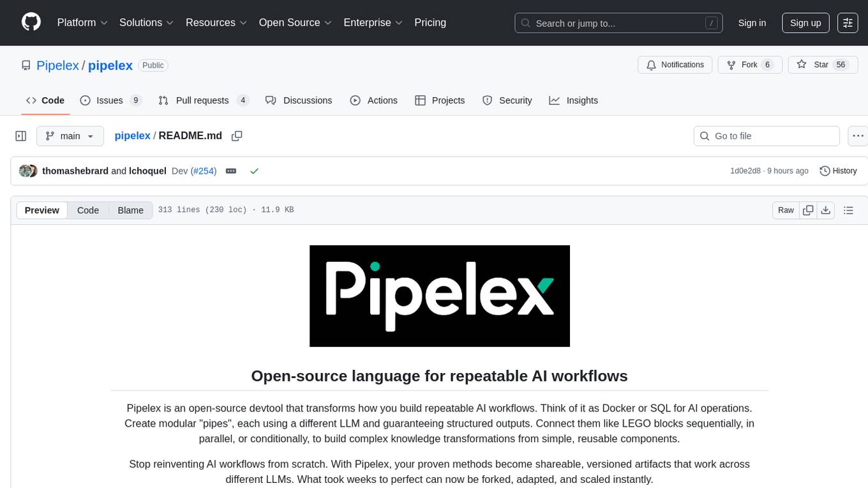Switch to the Issues tab
The width and height of the screenshot is (868, 488).
pyautogui.click(x=110, y=100)
